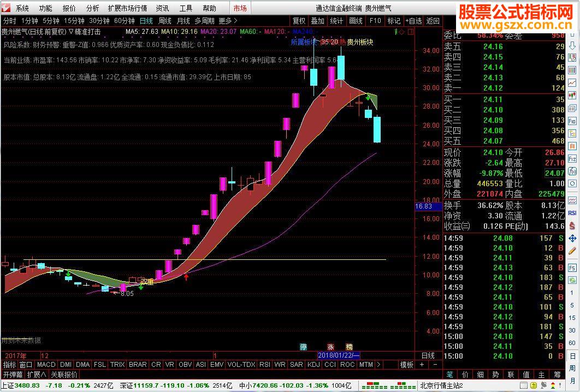The height and width of the screenshot is (392, 580).
Task: Switch to weekly 周 period in the sidebar
Action: [x=572, y=369]
